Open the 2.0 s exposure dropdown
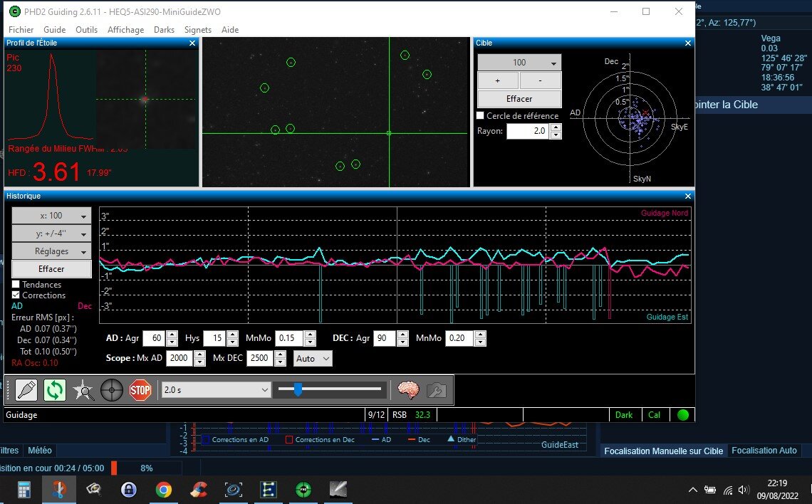This screenshot has height=504, width=812. pyautogui.click(x=217, y=389)
